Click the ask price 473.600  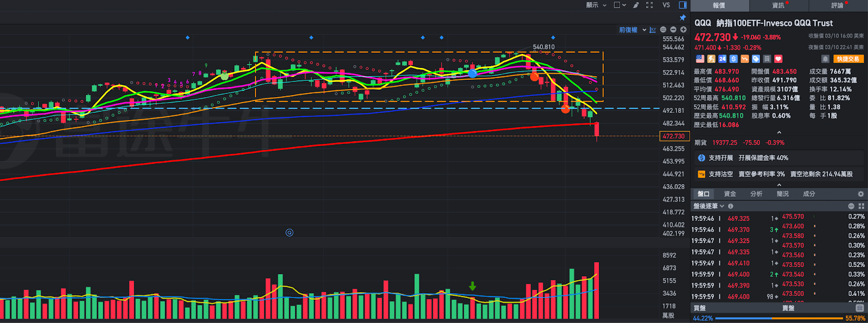(793, 226)
